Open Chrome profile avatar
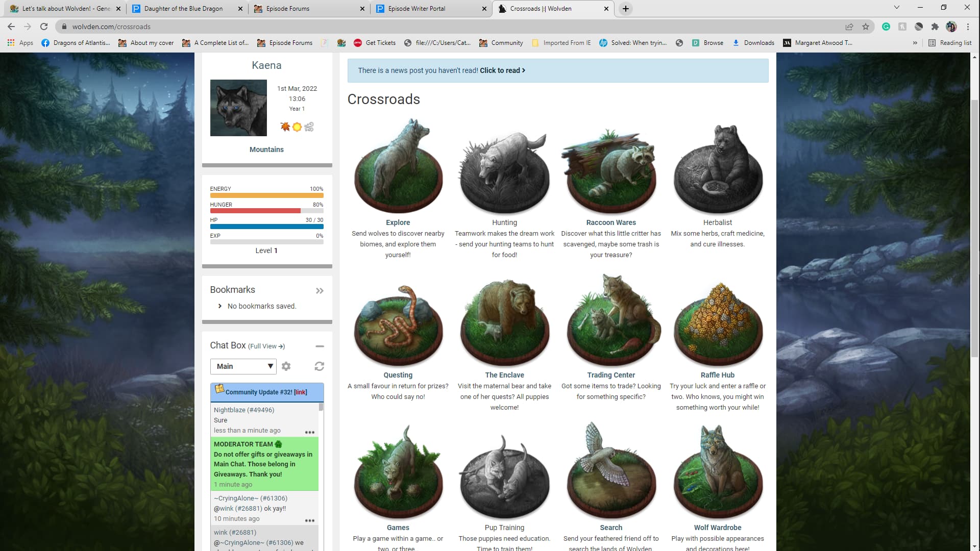 coord(951,27)
